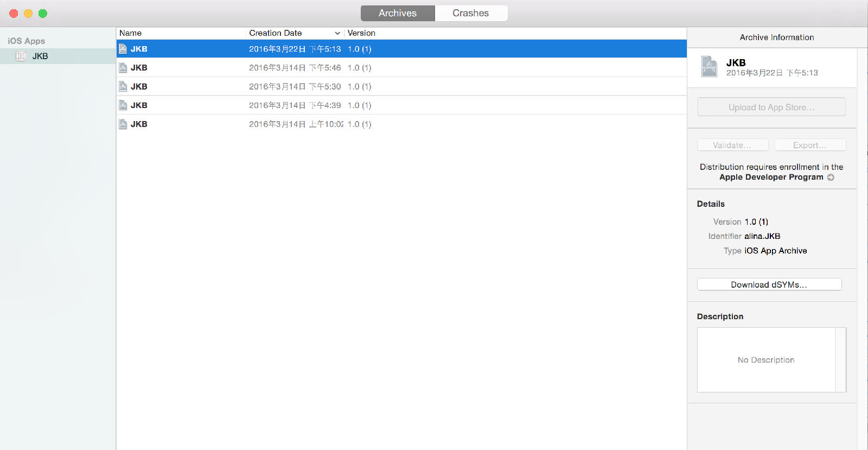
Task: Click the archive icon of the 5:13 JKB row
Action: [123, 49]
